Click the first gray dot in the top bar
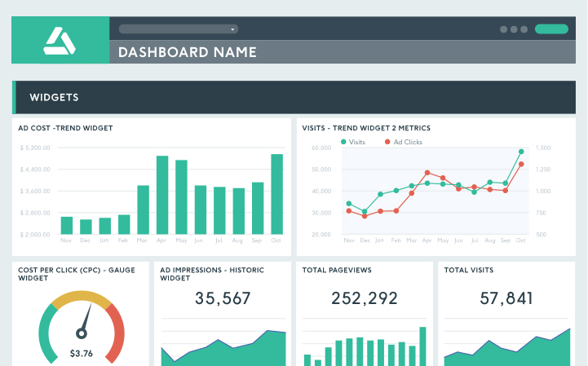This screenshot has height=366, width=588. click(502, 29)
